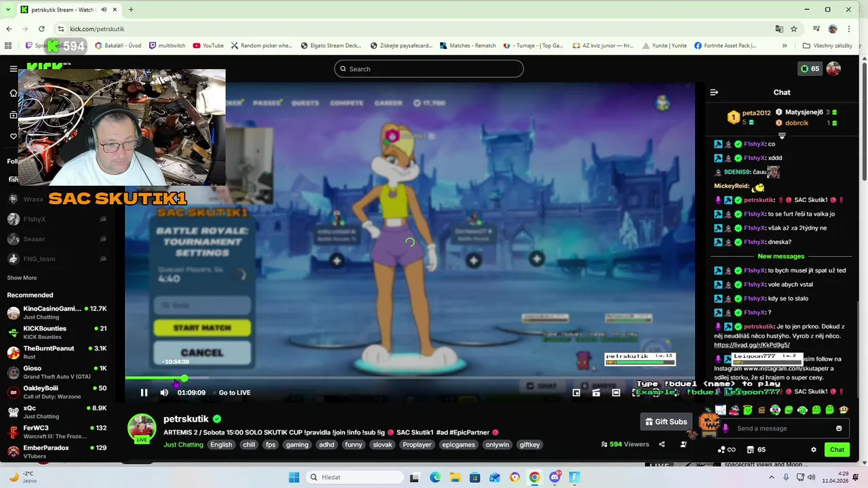
Task: Open Seaser in following list
Action: point(57,239)
